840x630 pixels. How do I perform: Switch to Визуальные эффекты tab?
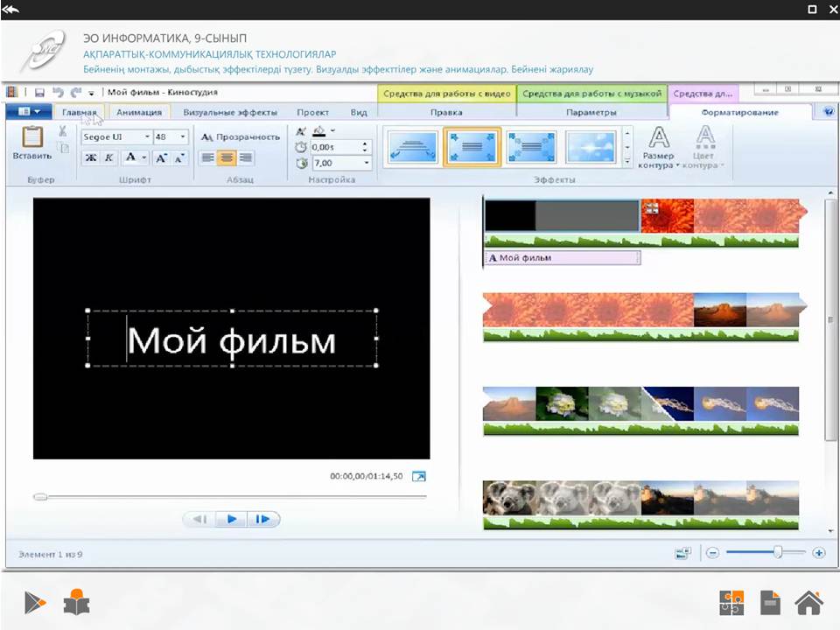(230, 112)
